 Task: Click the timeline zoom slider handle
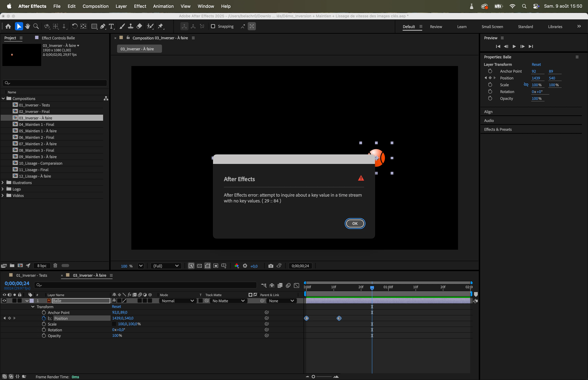tap(313, 377)
